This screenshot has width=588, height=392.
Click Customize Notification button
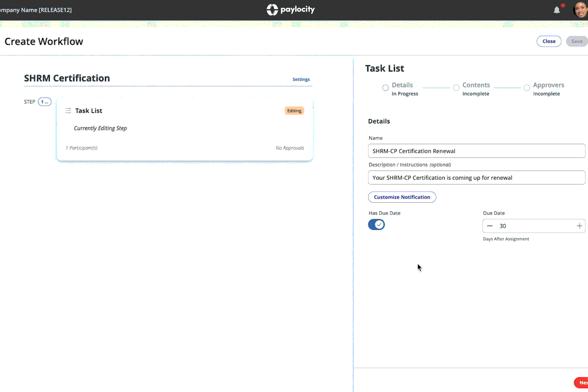coord(402,197)
